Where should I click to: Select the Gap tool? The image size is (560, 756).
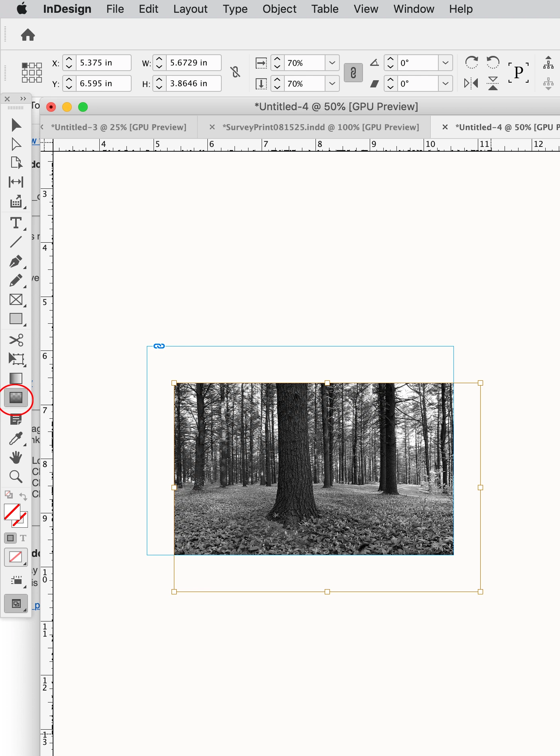coord(16,182)
